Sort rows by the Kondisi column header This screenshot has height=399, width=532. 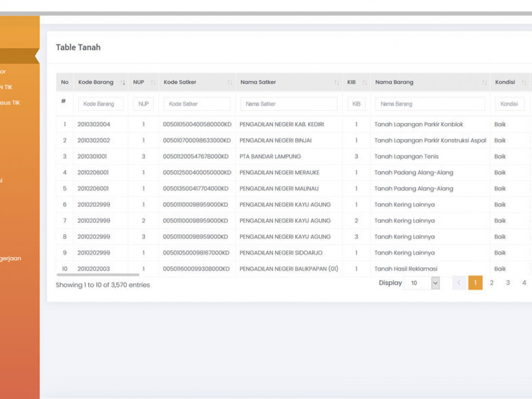click(x=505, y=82)
